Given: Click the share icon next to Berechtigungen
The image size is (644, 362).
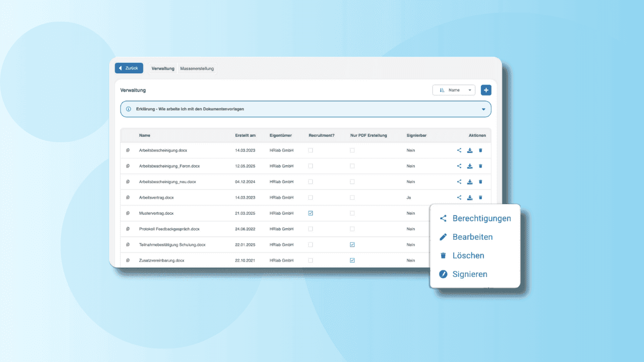Looking at the screenshot, I should (x=443, y=218).
